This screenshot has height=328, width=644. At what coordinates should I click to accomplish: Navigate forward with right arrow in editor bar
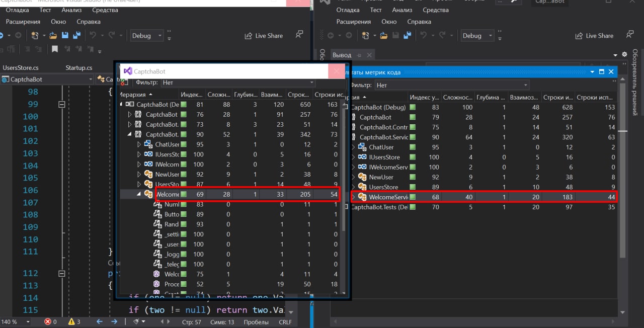click(x=114, y=321)
